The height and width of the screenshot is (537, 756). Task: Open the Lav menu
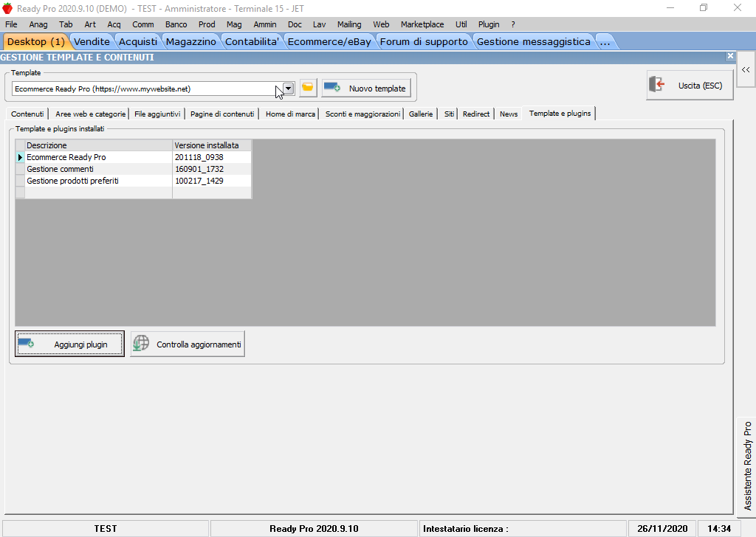(x=319, y=24)
